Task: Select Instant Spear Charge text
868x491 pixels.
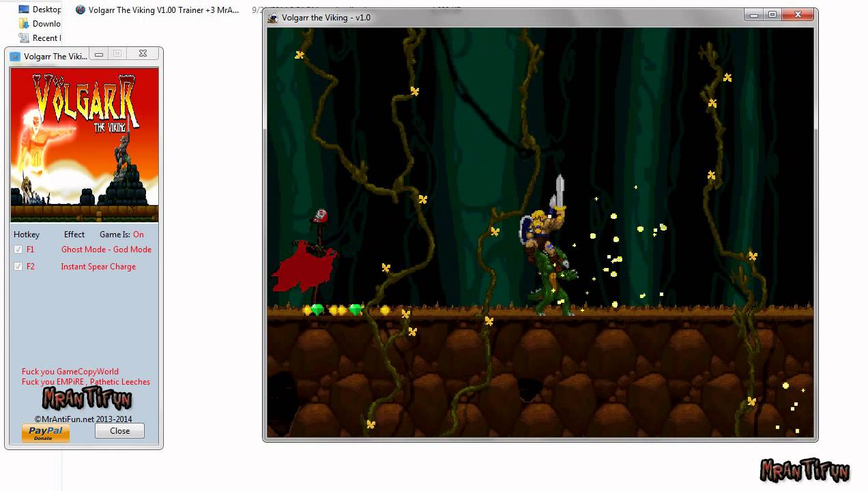Action: (x=98, y=267)
